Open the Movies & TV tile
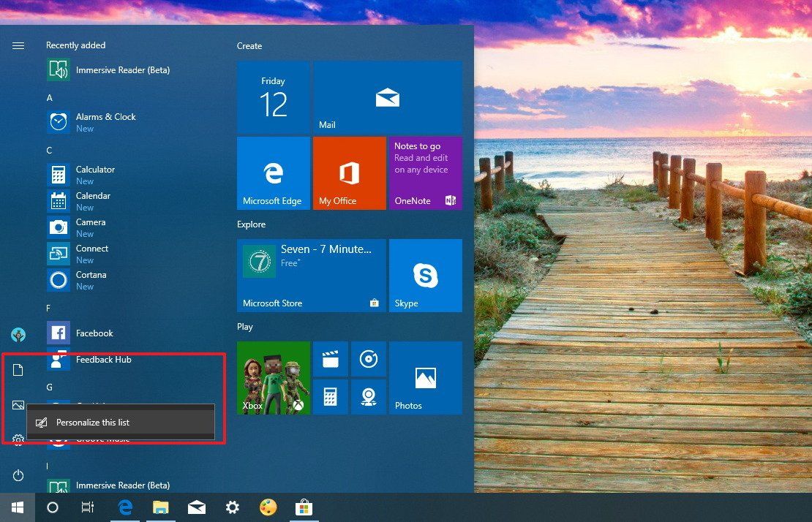Image resolution: width=812 pixels, height=522 pixels. 331,359
